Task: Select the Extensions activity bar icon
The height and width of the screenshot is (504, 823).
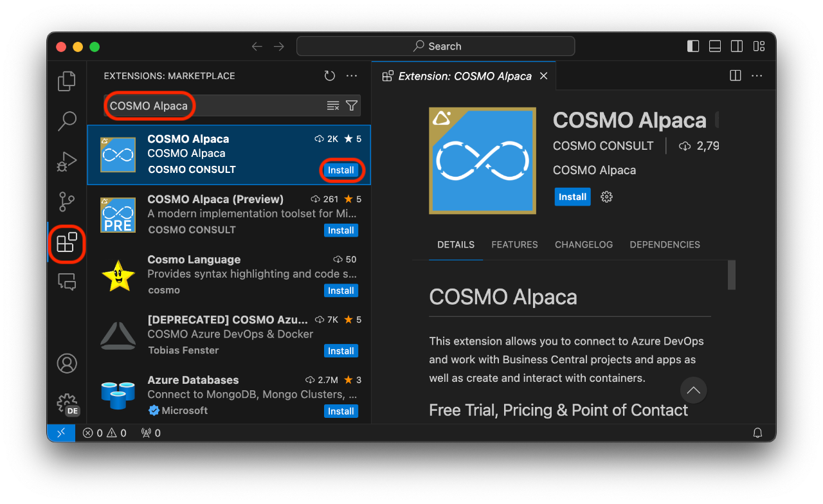Action: [x=67, y=243]
